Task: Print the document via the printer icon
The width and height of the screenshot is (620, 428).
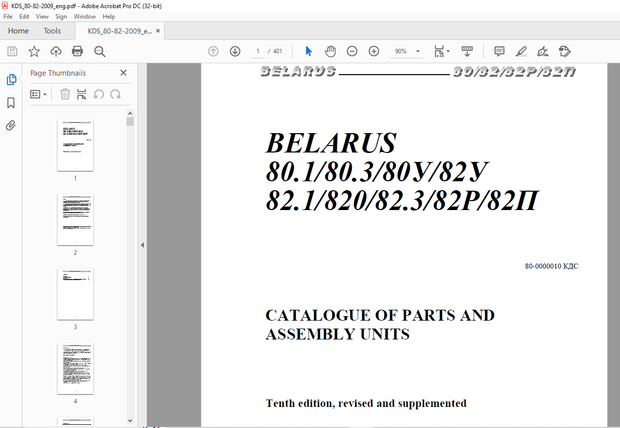Action: point(78,51)
